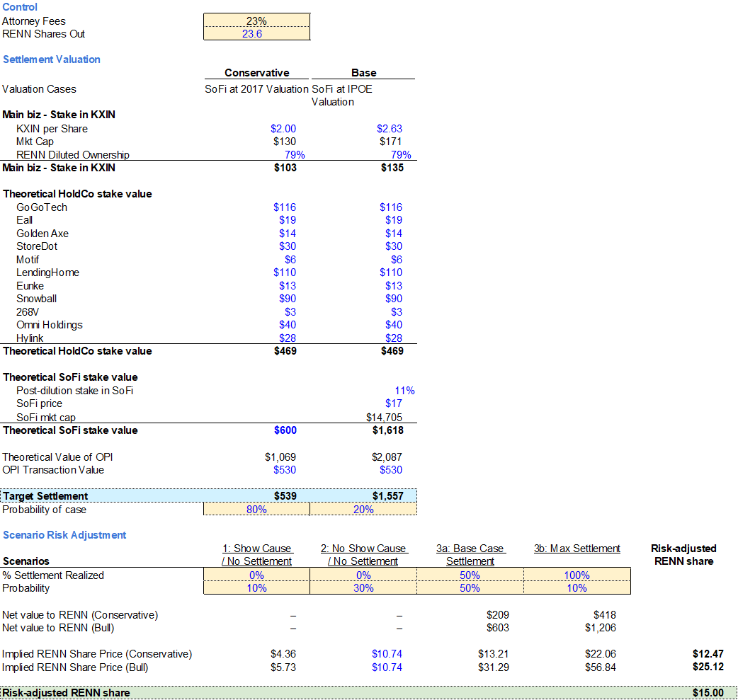The height and width of the screenshot is (700, 738).
Task: Select the Probability of case 80% input
Action: pyautogui.click(x=256, y=509)
